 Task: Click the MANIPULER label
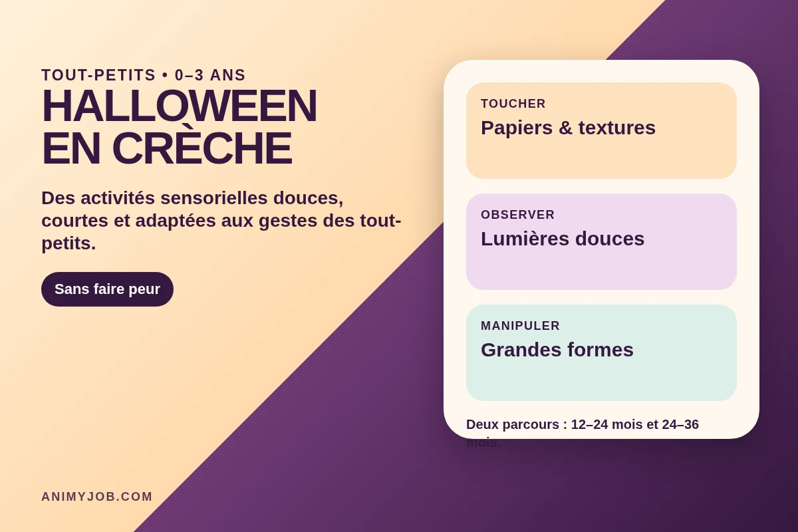point(521,326)
